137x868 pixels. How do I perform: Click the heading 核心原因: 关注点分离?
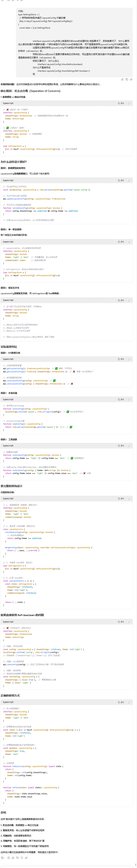click(30, 91)
